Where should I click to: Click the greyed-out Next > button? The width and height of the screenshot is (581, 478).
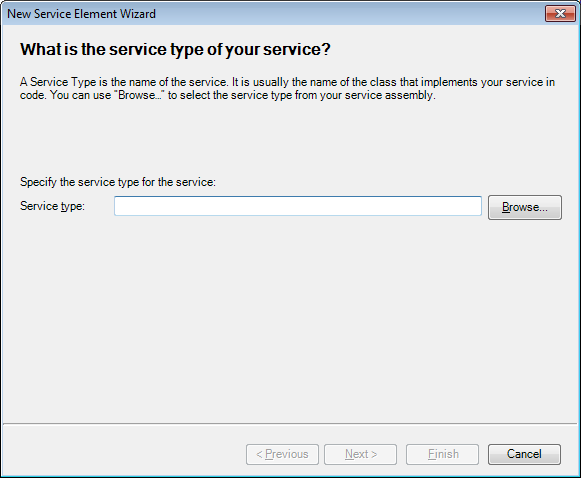coord(361,454)
